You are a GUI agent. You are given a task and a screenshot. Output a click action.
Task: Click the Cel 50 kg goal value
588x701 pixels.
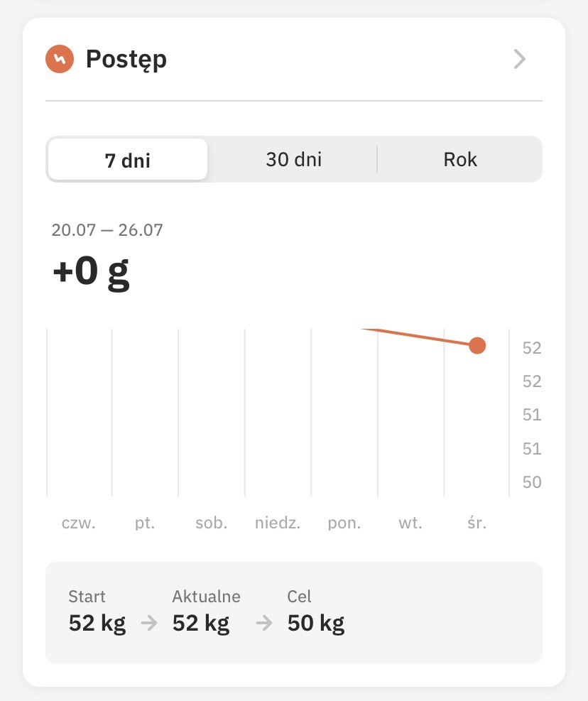316,623
